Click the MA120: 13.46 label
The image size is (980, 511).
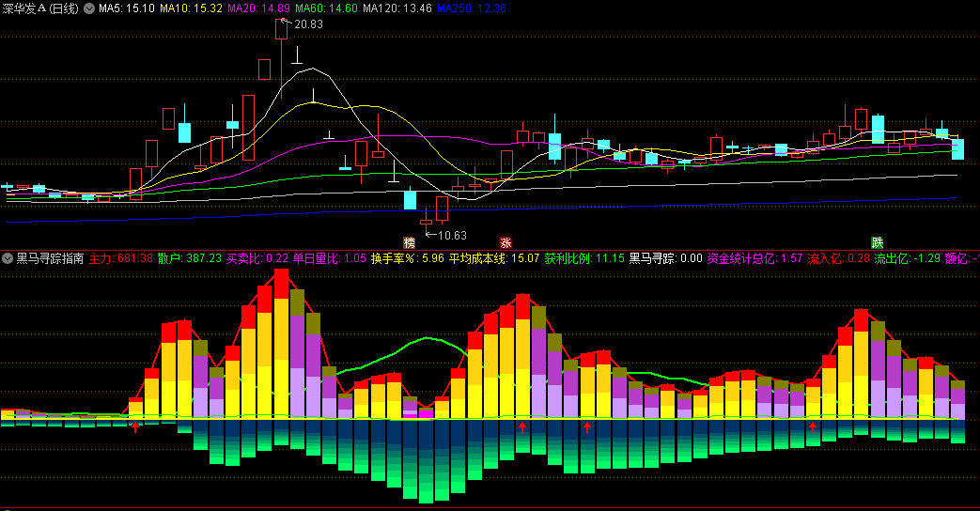(x=397, y=8)
